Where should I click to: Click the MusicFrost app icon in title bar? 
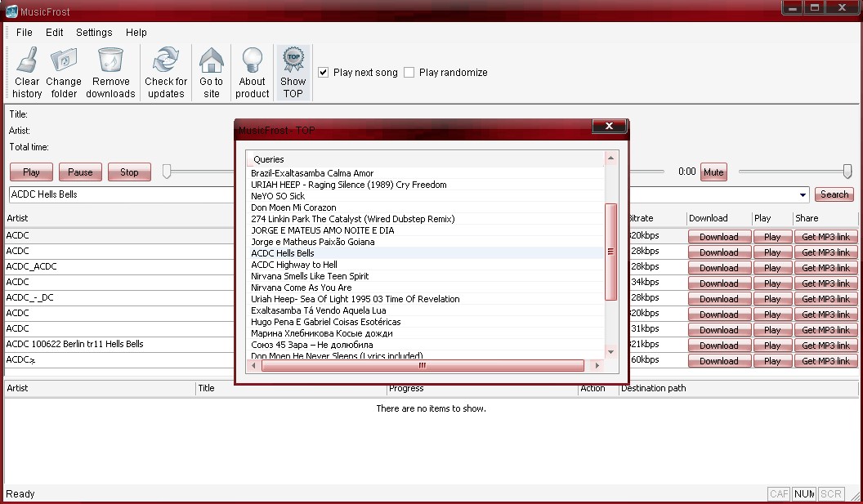(11, 11)
